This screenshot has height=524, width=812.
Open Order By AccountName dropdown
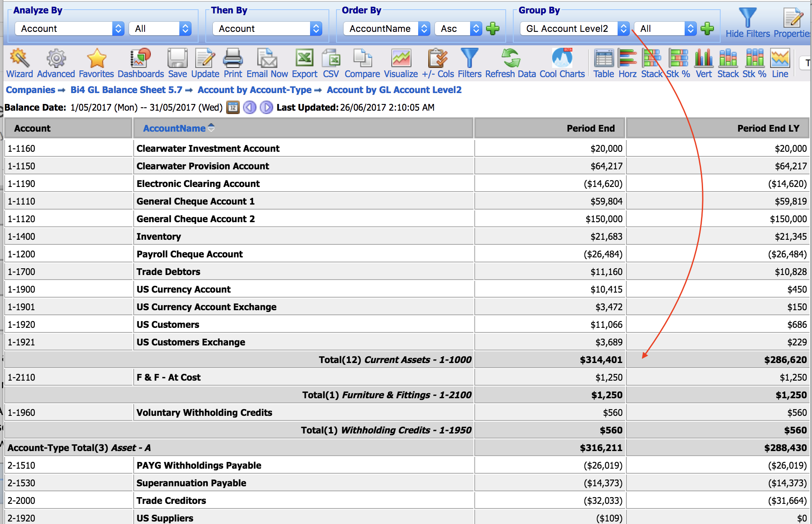point(386,29)
